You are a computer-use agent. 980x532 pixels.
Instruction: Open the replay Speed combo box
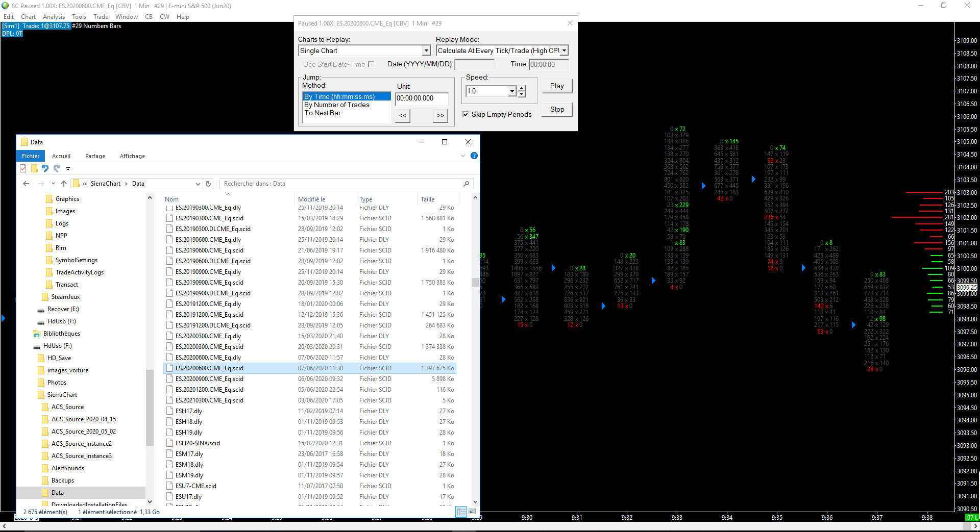point(512,91)
